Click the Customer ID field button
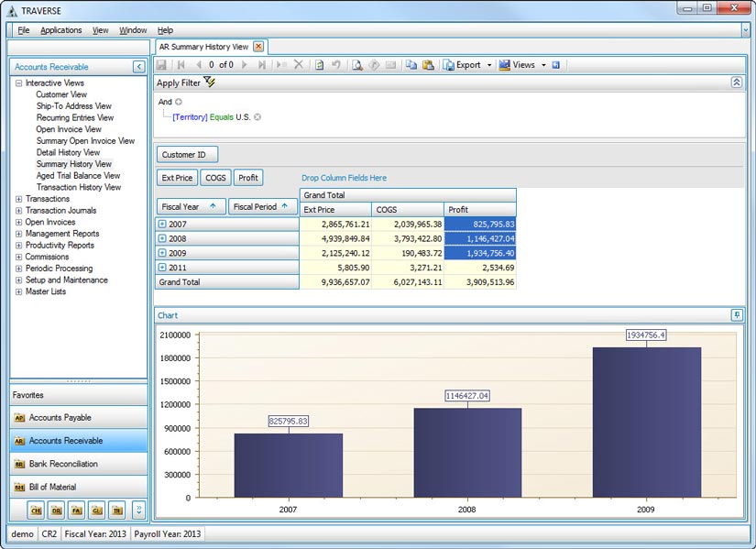This screenshot has height=549, width=756. pos(187,154)
